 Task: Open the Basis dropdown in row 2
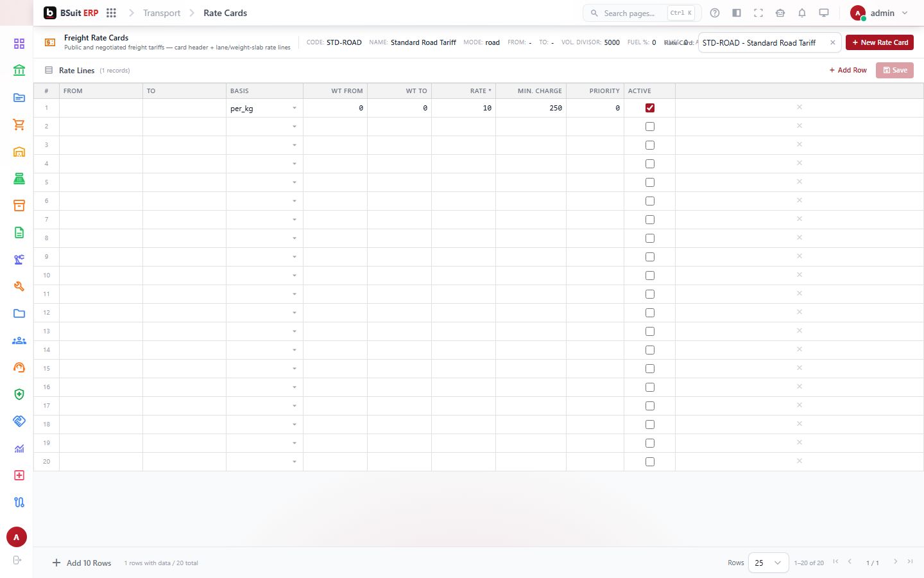[264, 127]
